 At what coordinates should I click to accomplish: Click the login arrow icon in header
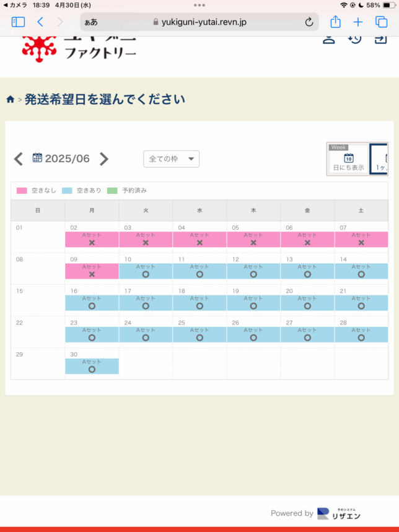coord(380,38)
